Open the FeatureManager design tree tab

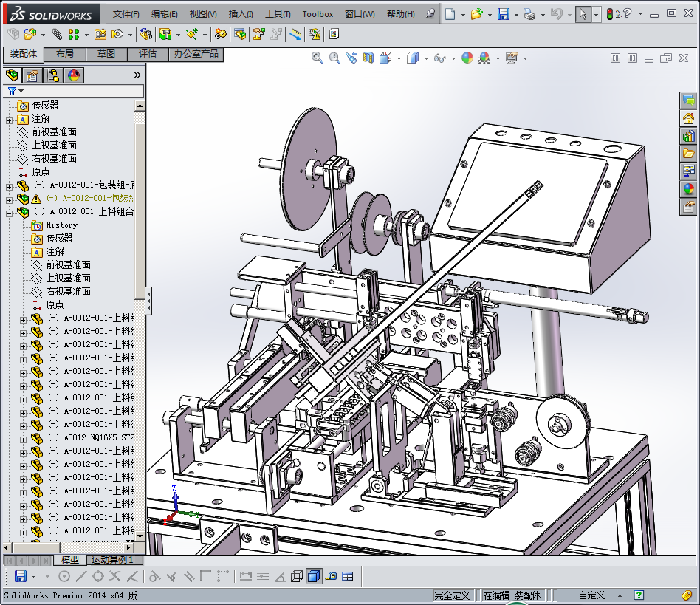12,75
